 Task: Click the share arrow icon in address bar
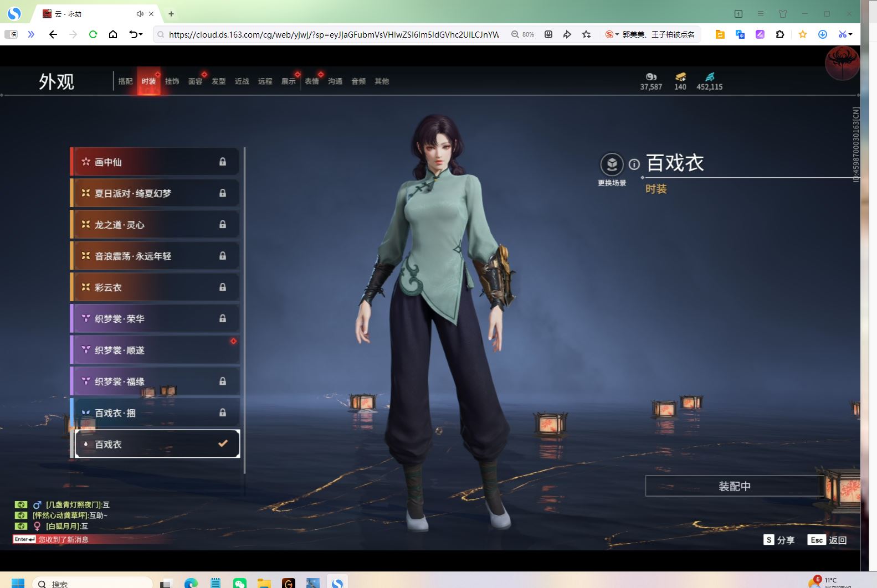tap(567, 34)
